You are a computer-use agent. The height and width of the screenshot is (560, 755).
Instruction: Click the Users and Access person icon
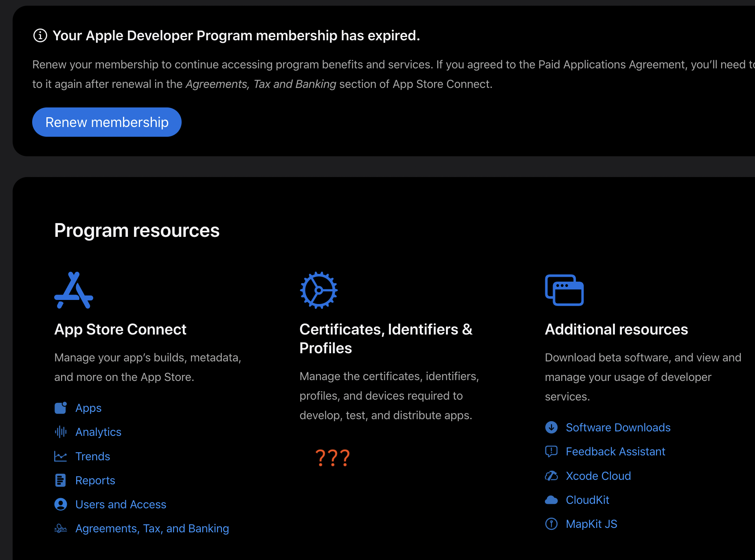pos(61,504)
